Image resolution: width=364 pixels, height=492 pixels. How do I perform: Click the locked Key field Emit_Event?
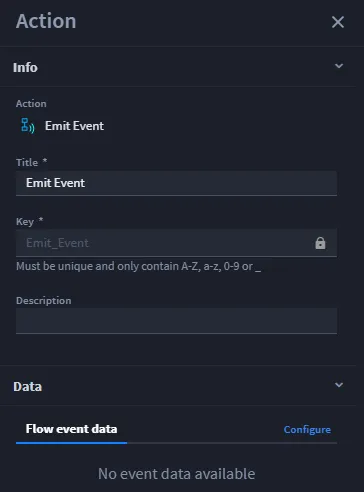(x=176, y=243)
